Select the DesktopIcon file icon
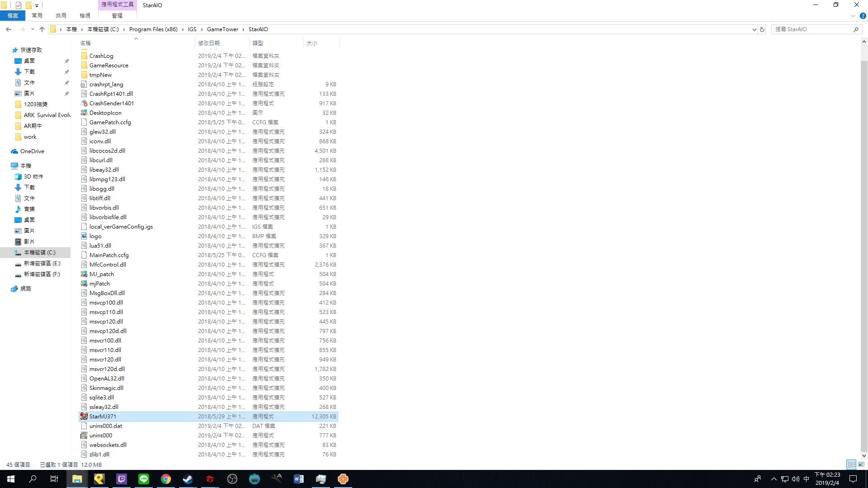This screenshot has width=868, height=488. coord(84,113)
